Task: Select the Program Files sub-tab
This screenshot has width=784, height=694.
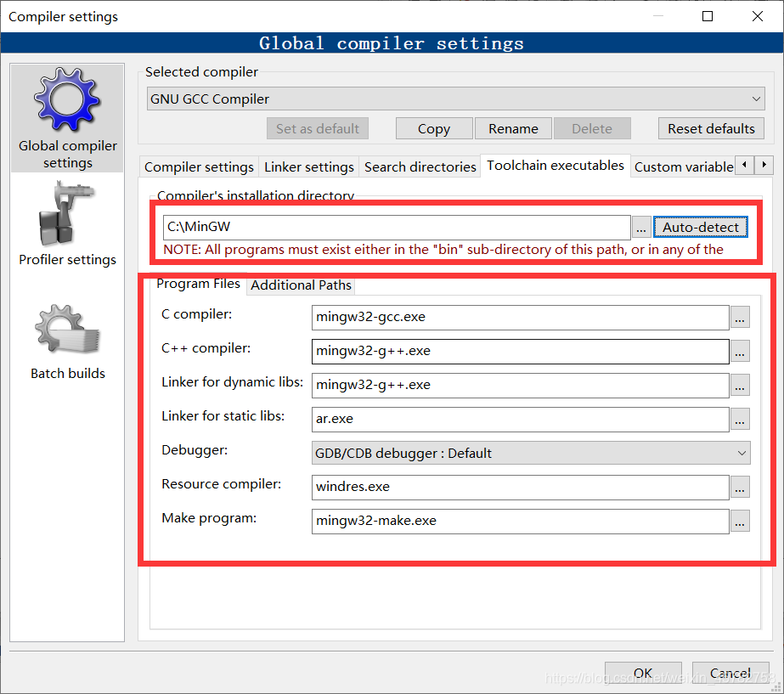Action: (198, 284)
